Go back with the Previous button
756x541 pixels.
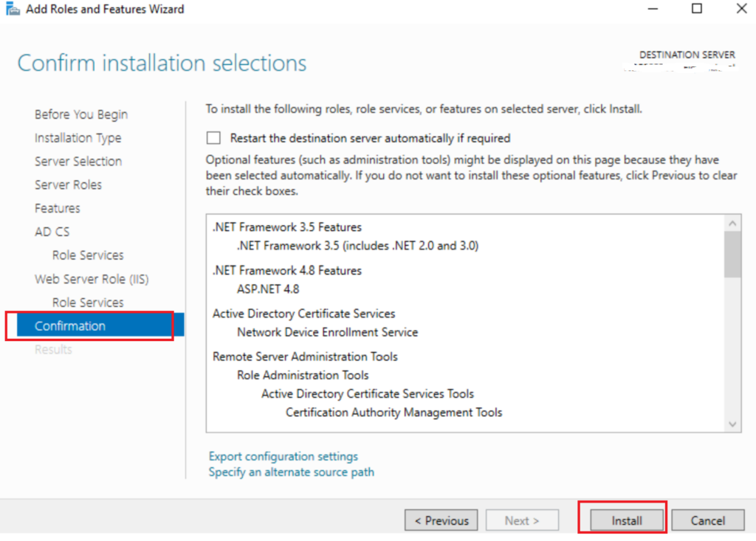441,521
